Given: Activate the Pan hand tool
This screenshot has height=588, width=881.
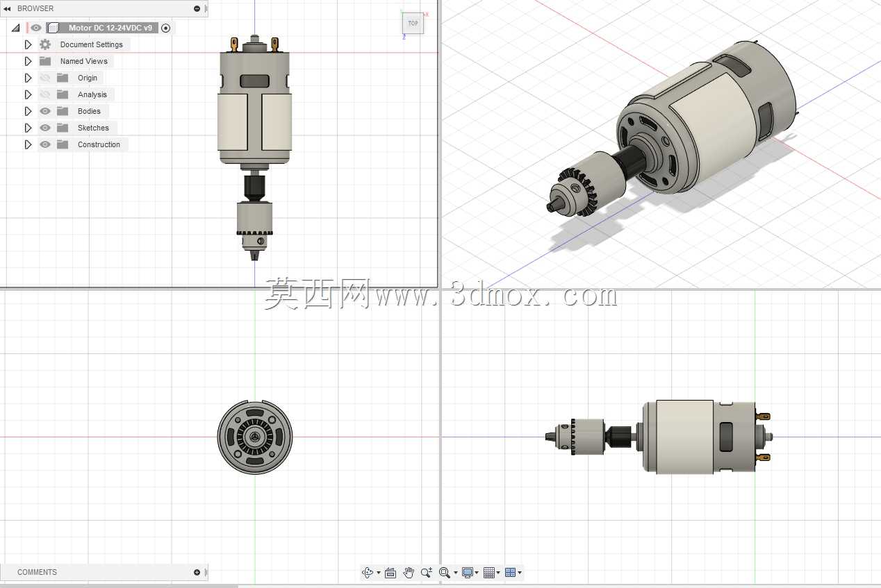Looking at the screenshot, I should pyautogui.click(x=409, y=573).
